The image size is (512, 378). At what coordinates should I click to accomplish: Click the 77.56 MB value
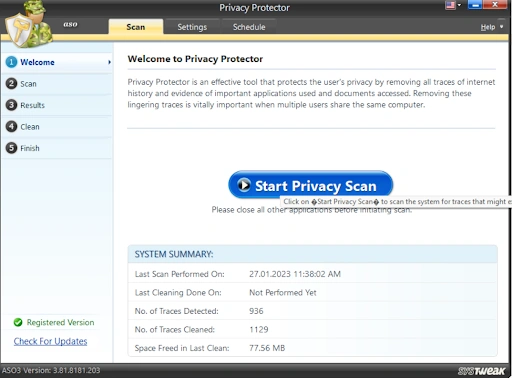pyautogui.click(x=267, y=348)
